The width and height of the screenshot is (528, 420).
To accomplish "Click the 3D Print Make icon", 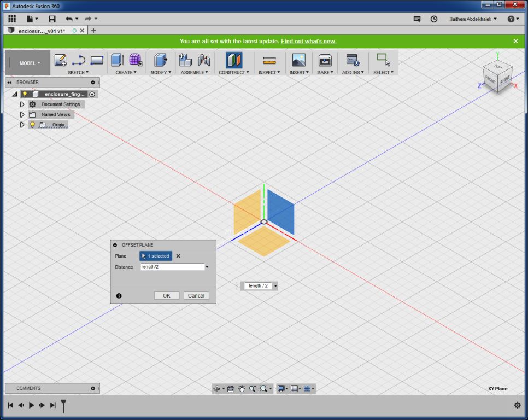I will click(x=325, y=60).
